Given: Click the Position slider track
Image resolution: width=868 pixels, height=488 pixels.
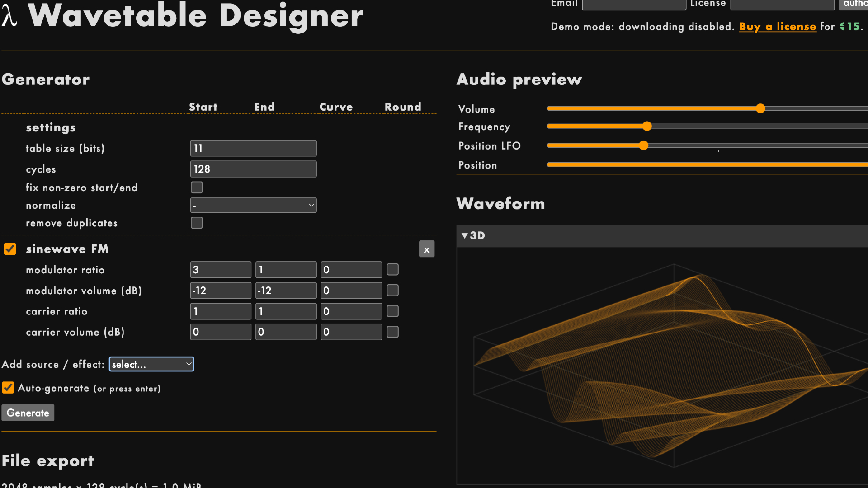Looking at the screenshot, I should coord(708,165).
